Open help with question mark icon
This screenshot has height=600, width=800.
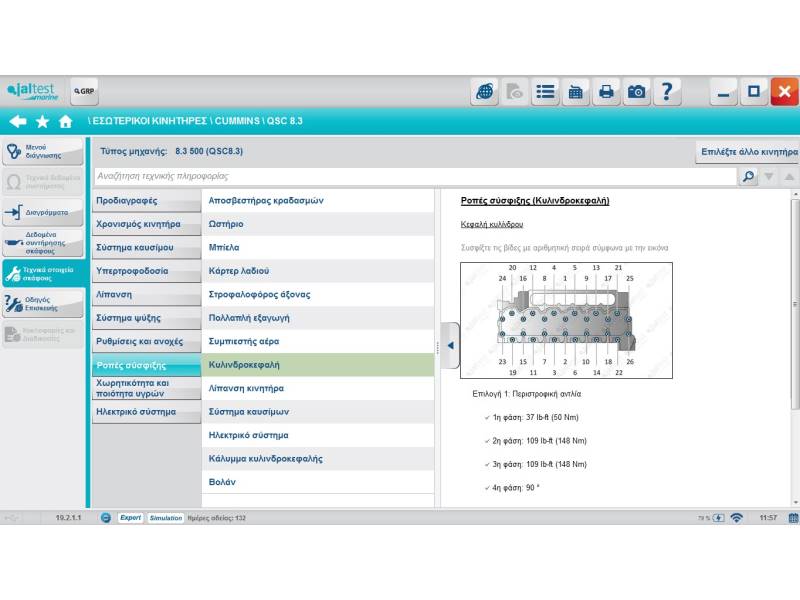(x=667, y=92)
